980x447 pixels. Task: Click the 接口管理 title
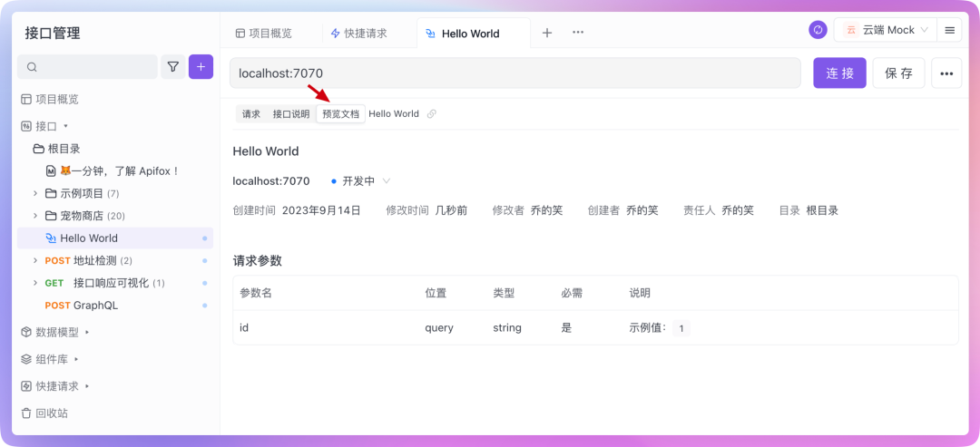point(53,33)
